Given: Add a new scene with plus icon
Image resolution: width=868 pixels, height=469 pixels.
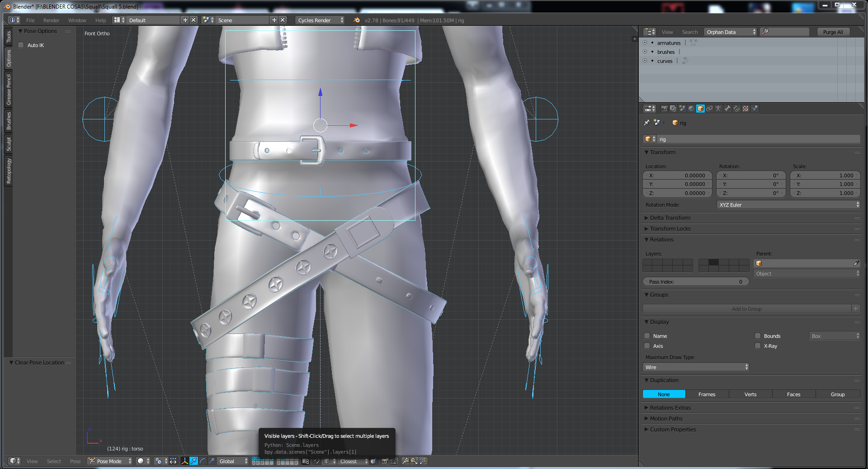Looking at the screenshot, I should [x=274, y=20].
